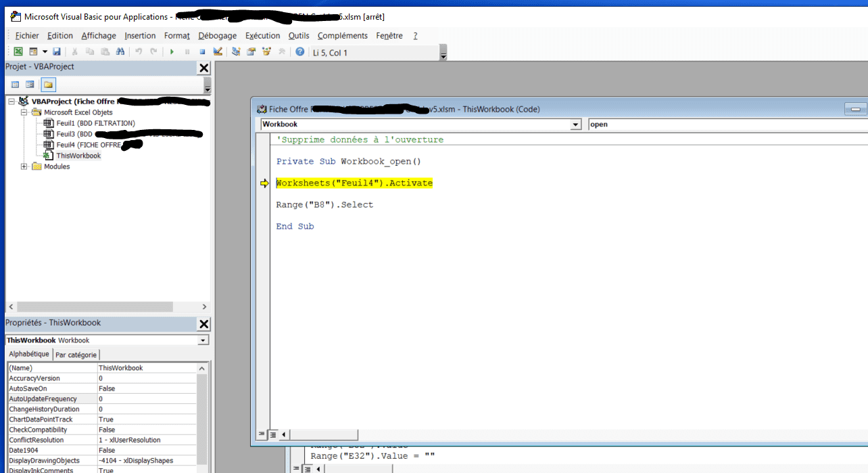Image resolution: width=868 pixels, height=473 pixels.
Task: Open the Insert UserForm dropdown arrow
Action: [45, 51]
